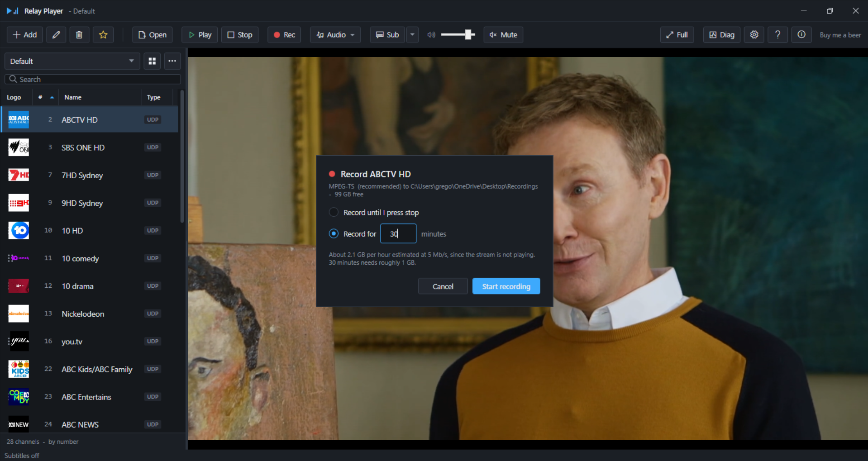Select the SBS ONE HD channel
The height and width of the screenshot is (461, 868).
click(x=90, y=147)
